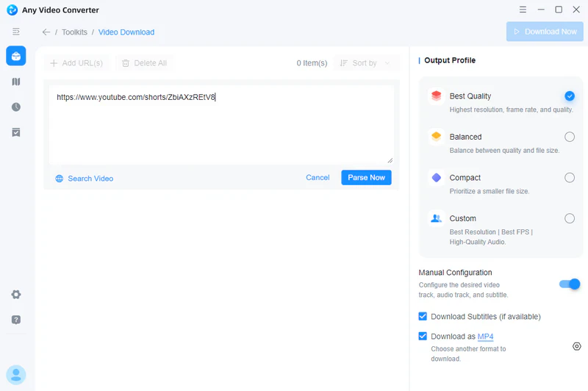Click the Custom profile people icon
Viewport: 588px width, 391px height.
436,218
